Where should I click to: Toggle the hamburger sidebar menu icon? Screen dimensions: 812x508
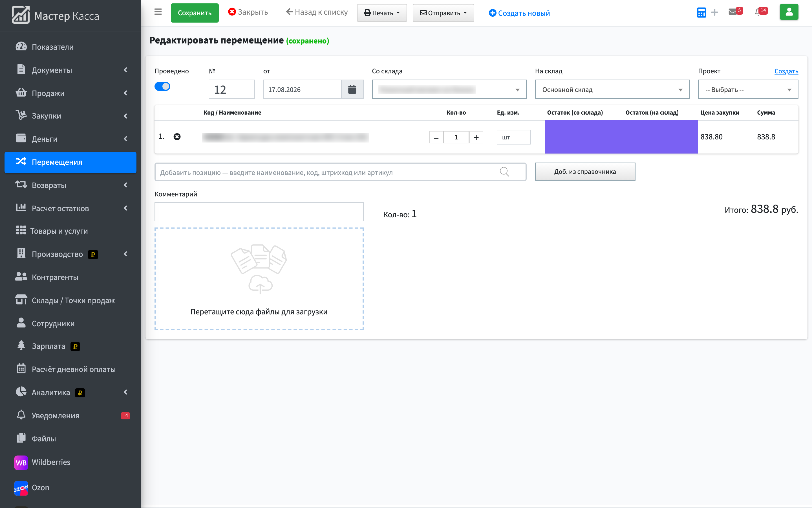click(158, 12)
